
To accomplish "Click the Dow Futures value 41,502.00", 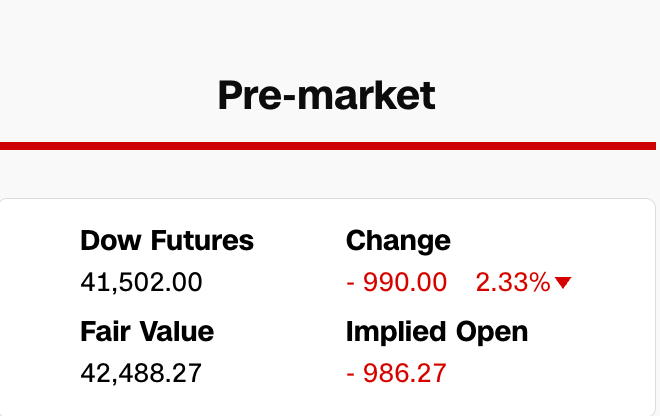I will point(141,282).
